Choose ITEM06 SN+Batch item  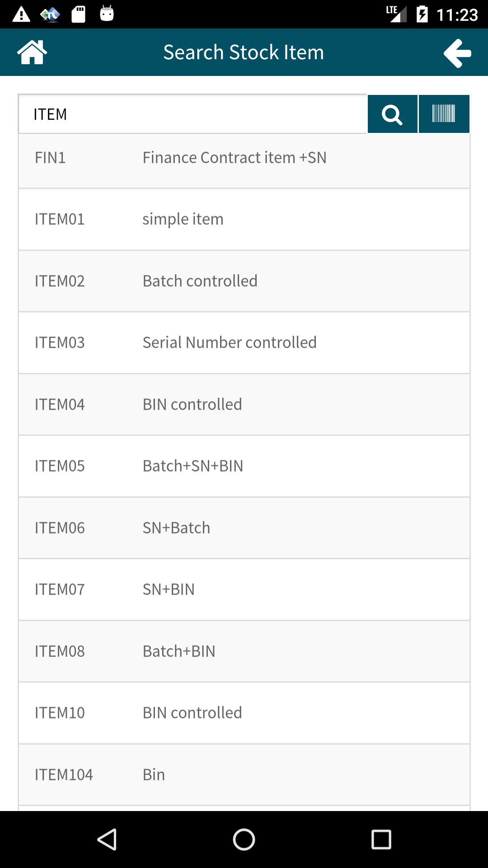[244, 528]
